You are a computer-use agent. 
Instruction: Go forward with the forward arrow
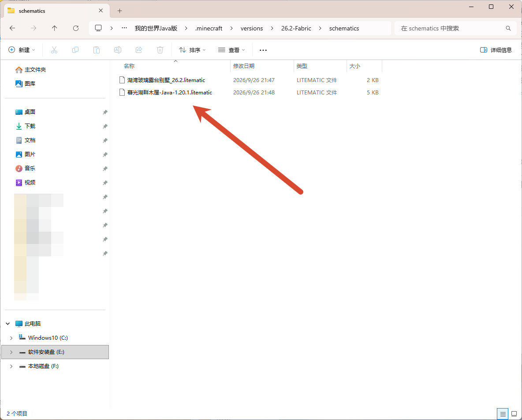coord(34,28)
